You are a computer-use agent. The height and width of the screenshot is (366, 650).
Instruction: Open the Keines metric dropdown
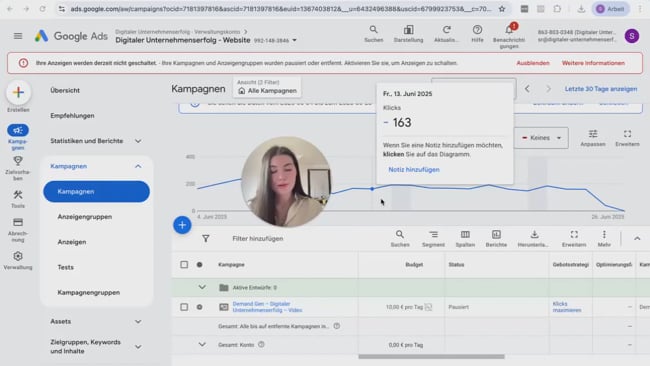tap(541, 138)
